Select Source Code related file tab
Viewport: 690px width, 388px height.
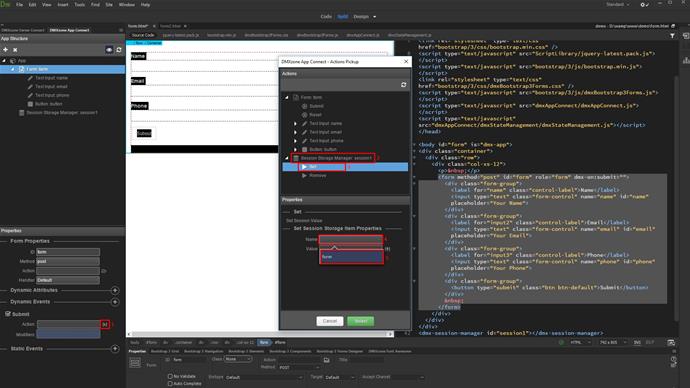pyautogui.click(x=143, y=35)
